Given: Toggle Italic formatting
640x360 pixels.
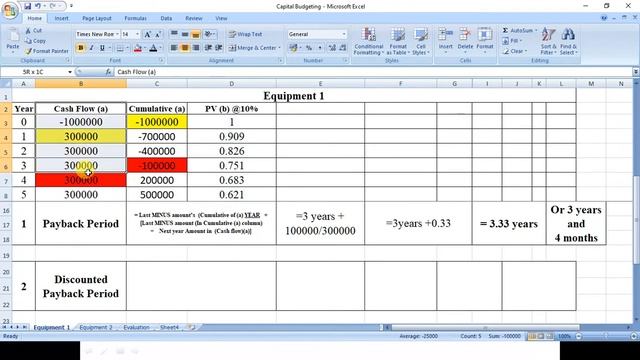Looking at the screenshot, I should click(91, 48).
